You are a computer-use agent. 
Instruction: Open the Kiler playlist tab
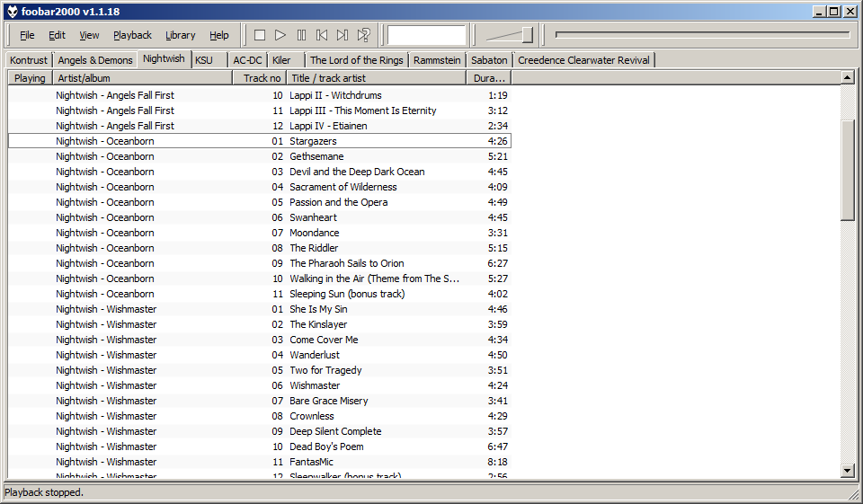coord(286,60)
